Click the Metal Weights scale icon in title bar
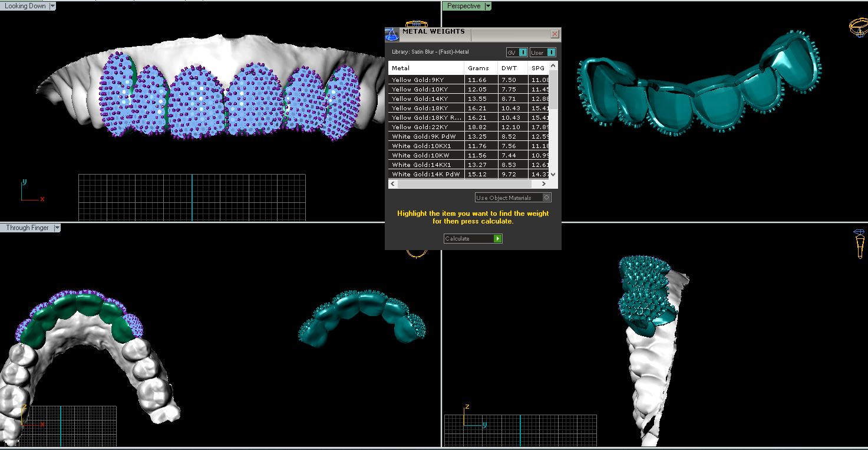The height and width of the screenshot is (450, 868). click(x=393, y=34)
